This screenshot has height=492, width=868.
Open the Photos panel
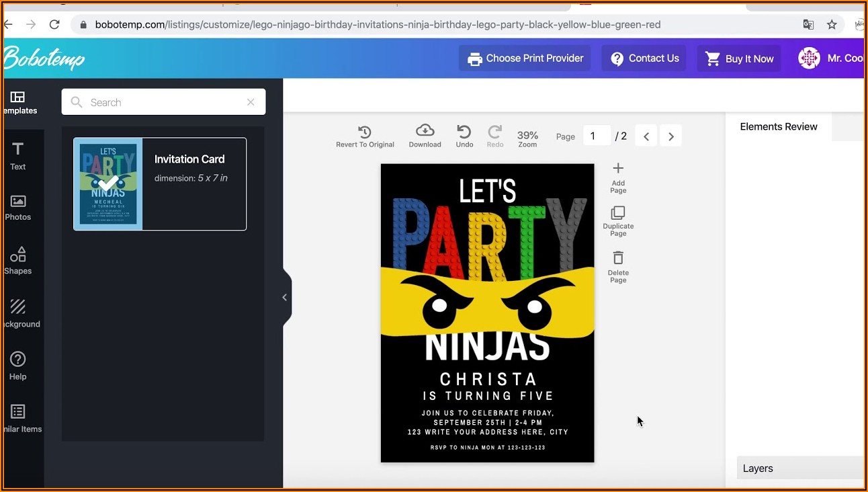[x=18, y=207]
